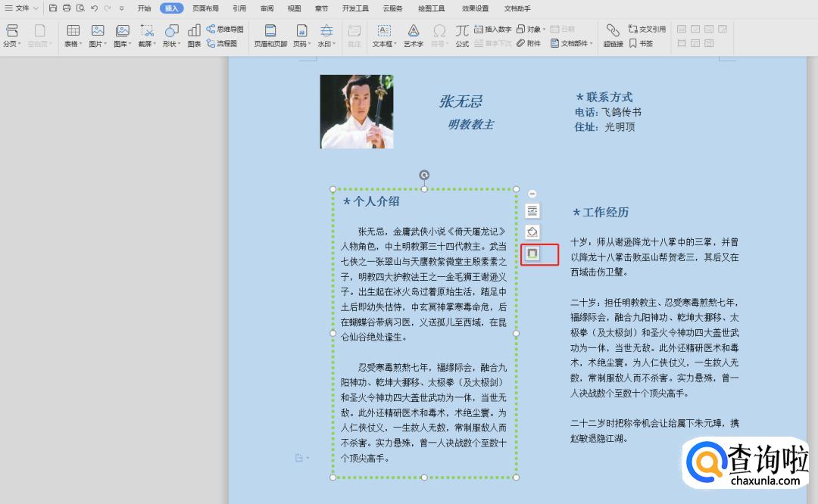
Task: Collapse the floating toolbar with the minus button
Action: pyautogui.click(x=532, y=194)
